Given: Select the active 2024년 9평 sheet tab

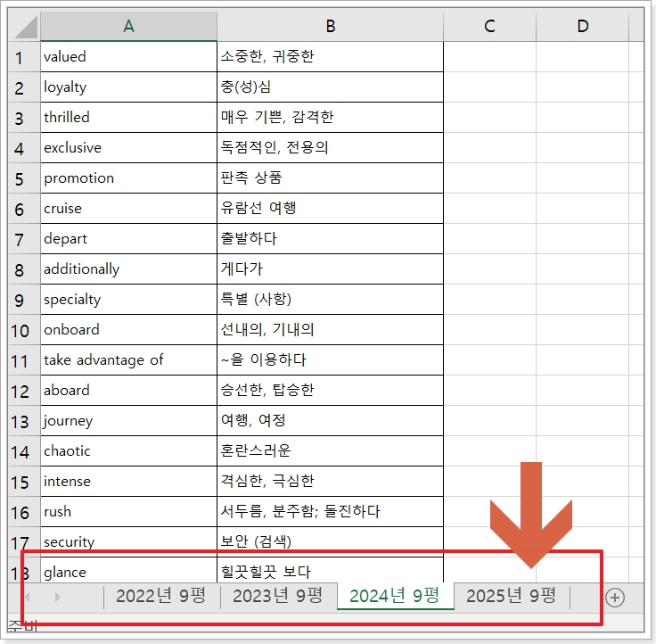Looking at the screenshot, I should point(395,596).
